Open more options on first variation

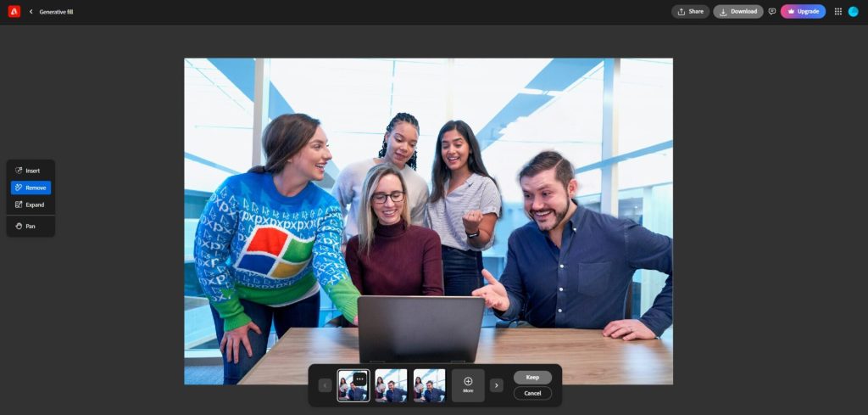click(359, 379)
